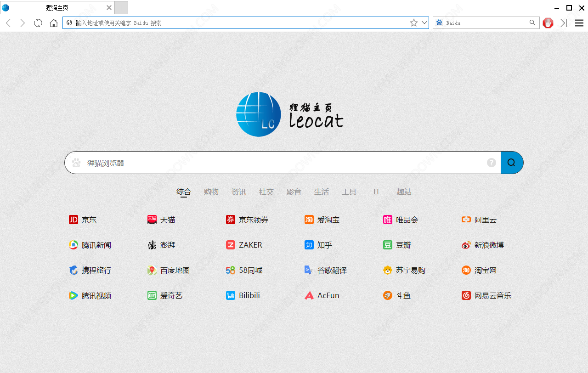Open the 唯品会 link
The width and height of the screenshot is (588, 373).
pos(401,220)
